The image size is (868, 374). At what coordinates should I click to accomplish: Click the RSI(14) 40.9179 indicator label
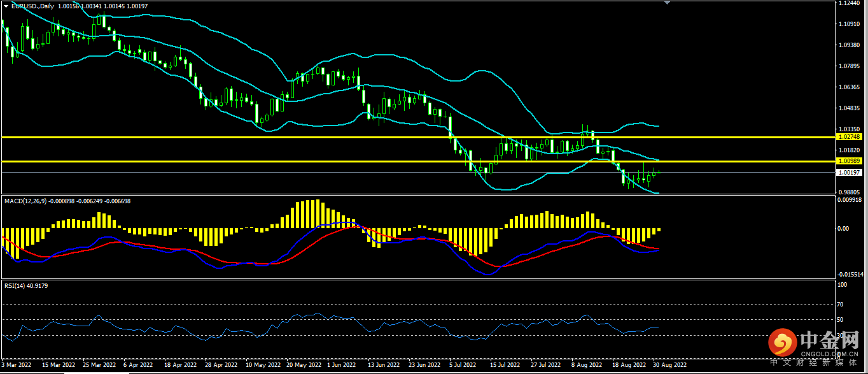pyautogui.click(x=26, y=285)
